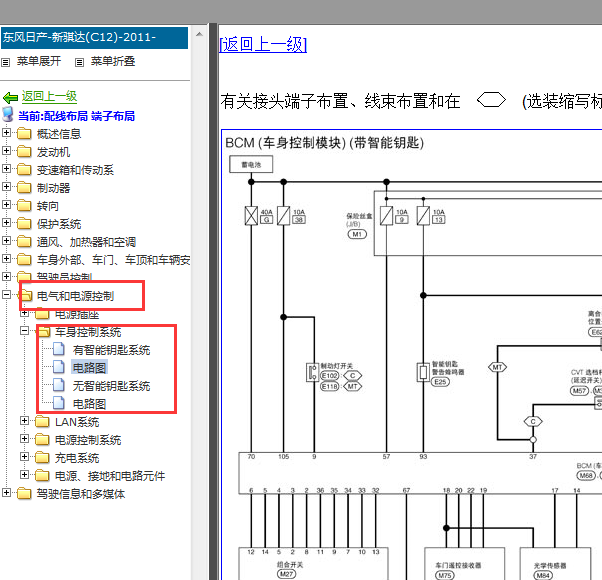Click the 东风日产-新骐达(C12)-2011- header
The width and height of the screenshot is (602, 580).
click(x=94, y=38)
